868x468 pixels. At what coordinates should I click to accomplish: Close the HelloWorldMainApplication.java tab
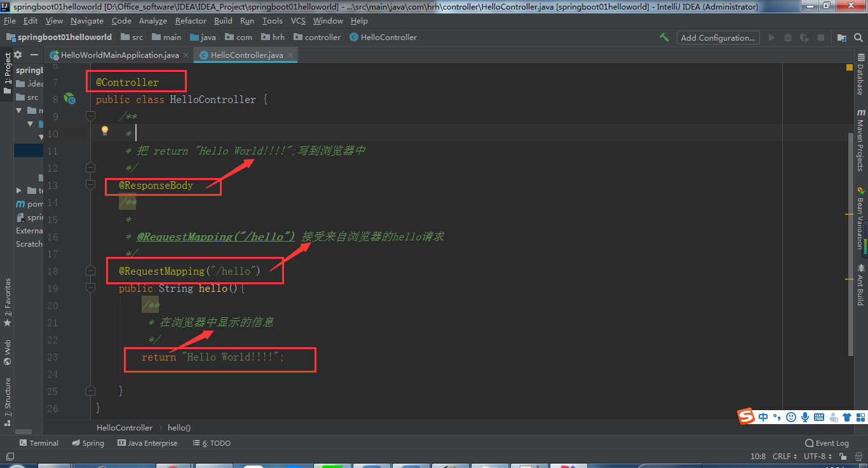(186, 55)
